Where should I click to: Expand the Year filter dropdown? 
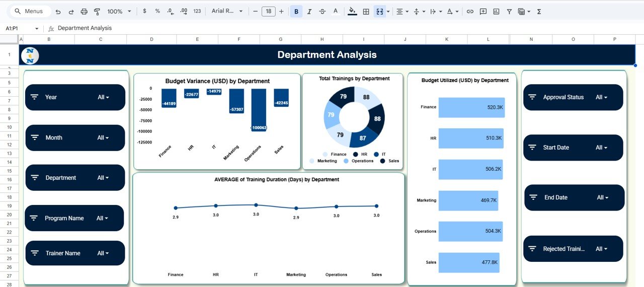pyautogui.click(x=103, y=97)
